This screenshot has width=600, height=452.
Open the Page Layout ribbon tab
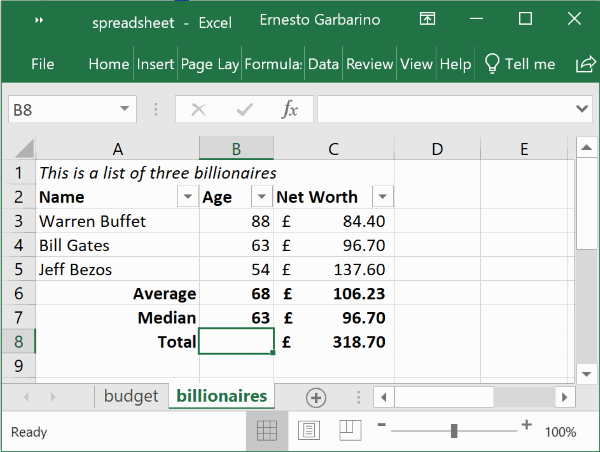[x=210, y=64]
